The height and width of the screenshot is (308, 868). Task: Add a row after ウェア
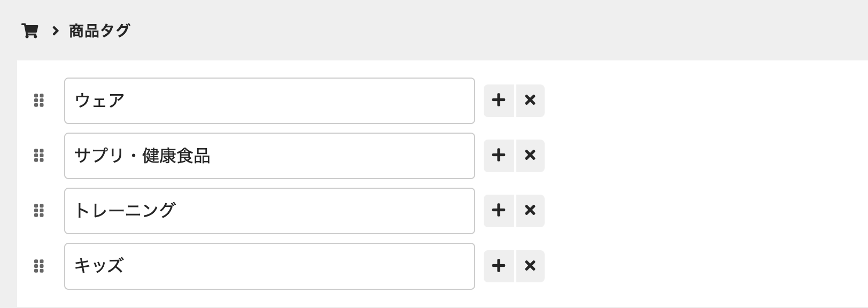point(499,101)
